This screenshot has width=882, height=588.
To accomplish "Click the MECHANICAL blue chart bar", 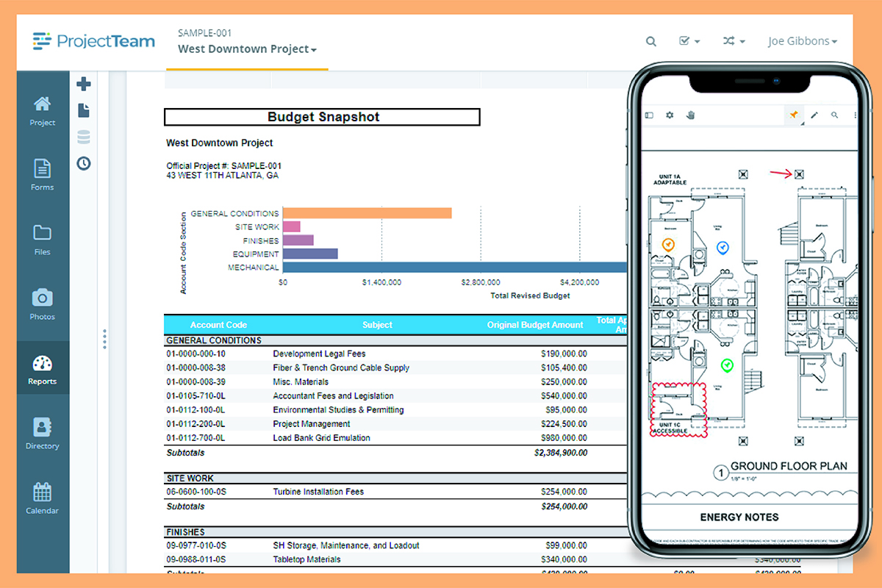I will [456, 268].
